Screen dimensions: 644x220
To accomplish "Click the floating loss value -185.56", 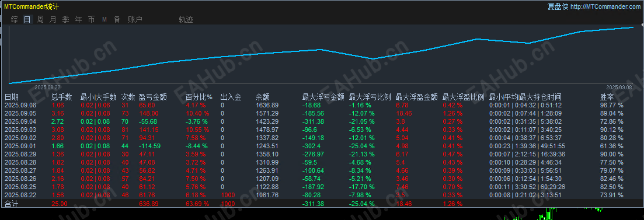I will click(x=313, y=113).
